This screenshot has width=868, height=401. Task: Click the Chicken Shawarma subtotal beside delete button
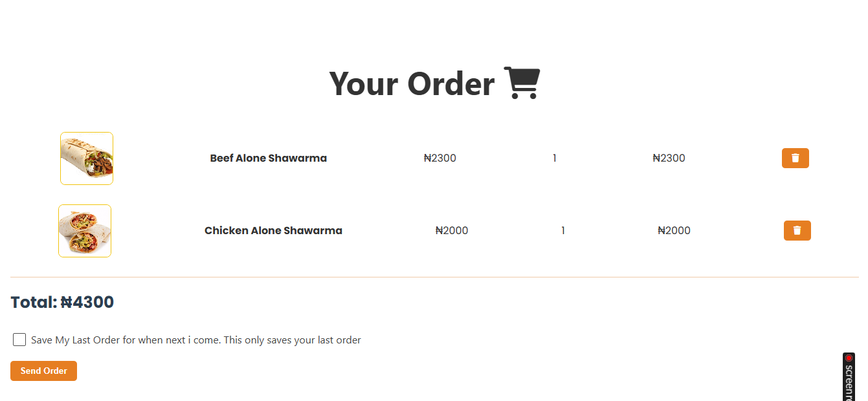[x=674, y=231]
